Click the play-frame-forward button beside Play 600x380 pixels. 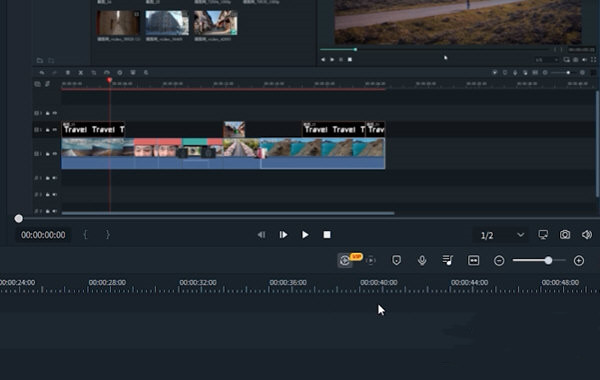(283, 235)
